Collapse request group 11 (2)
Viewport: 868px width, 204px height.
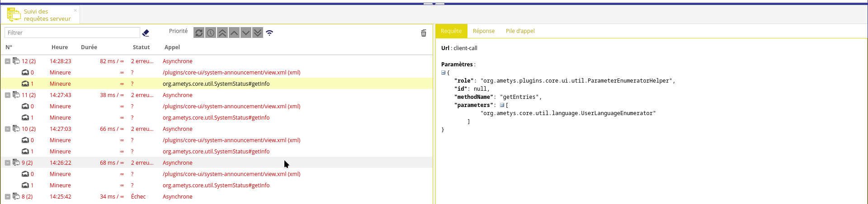click(x=8, y=95)
